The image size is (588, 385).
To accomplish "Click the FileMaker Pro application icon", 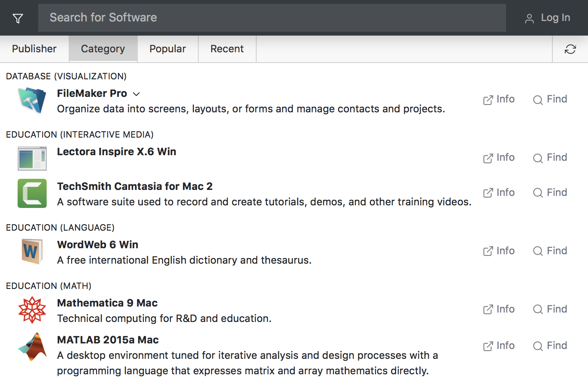I will click(32, 100).
